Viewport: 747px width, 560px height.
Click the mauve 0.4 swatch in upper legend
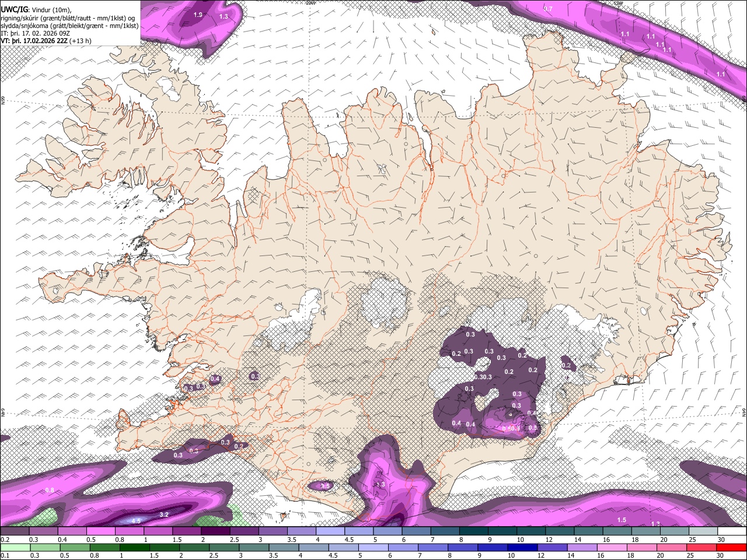[72, 531]
